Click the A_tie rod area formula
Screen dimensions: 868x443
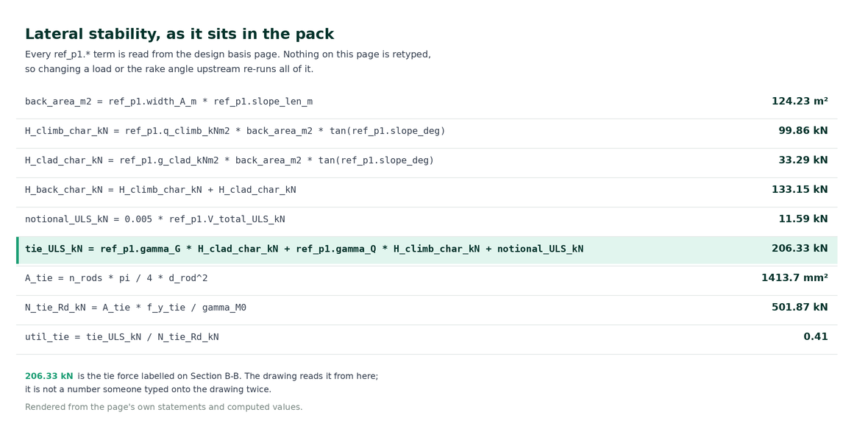[116, 278]
